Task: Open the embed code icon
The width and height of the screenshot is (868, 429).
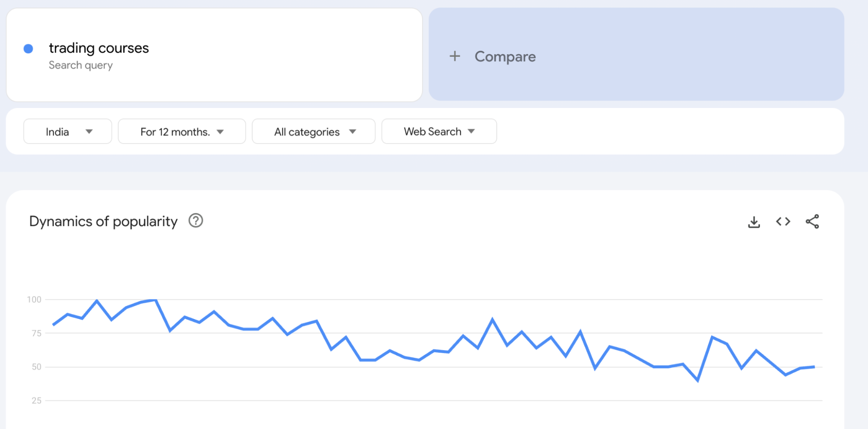Action: (x=783, y=222)
